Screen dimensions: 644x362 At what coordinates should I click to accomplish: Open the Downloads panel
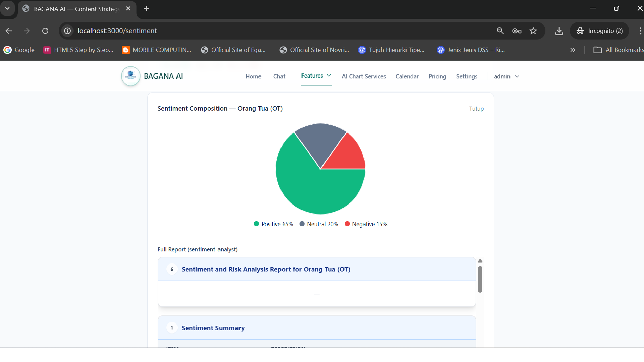559,31
